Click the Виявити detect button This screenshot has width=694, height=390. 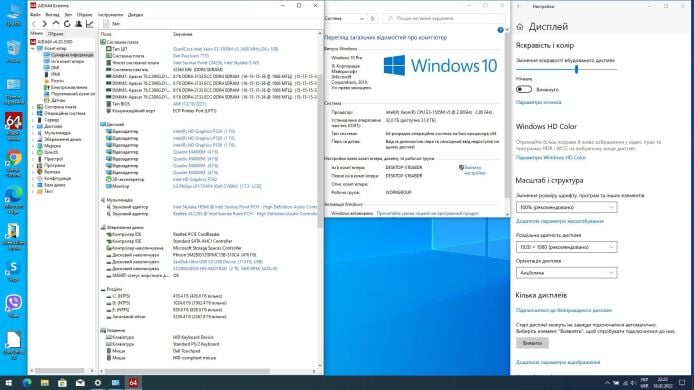tap(532, 343)
